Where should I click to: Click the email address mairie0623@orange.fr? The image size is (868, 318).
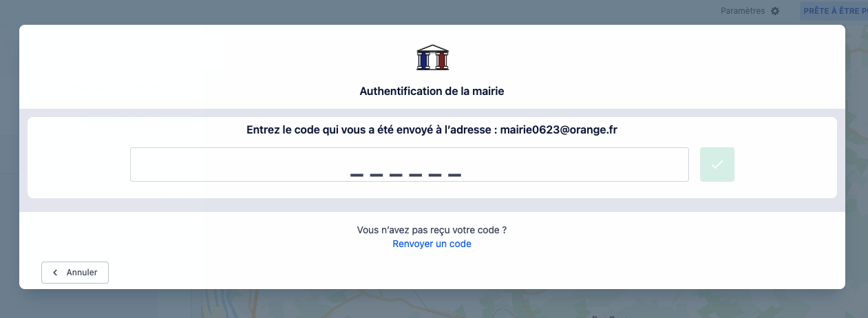click(558, 130)
